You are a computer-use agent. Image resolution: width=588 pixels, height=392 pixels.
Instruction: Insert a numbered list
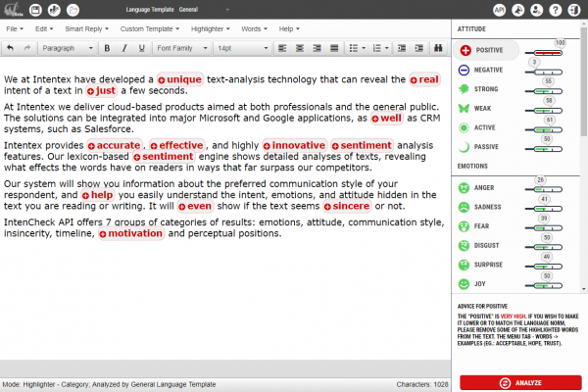coord(376,48)
